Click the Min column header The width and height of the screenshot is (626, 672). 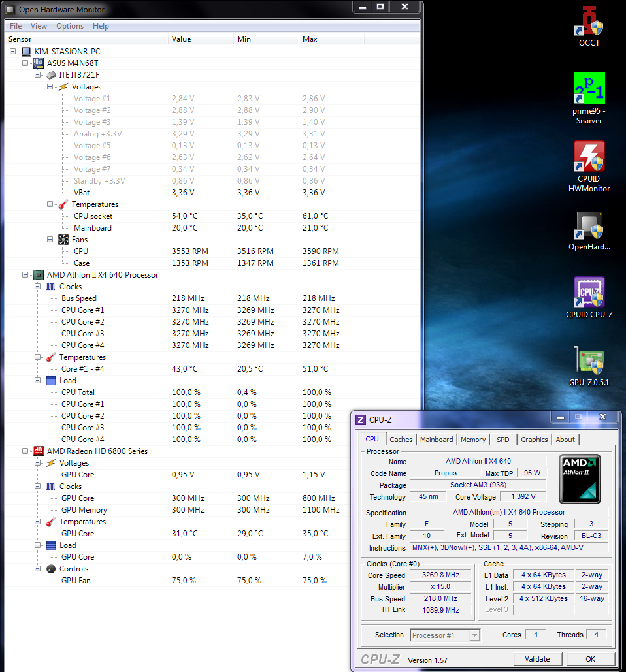(266, 39)
